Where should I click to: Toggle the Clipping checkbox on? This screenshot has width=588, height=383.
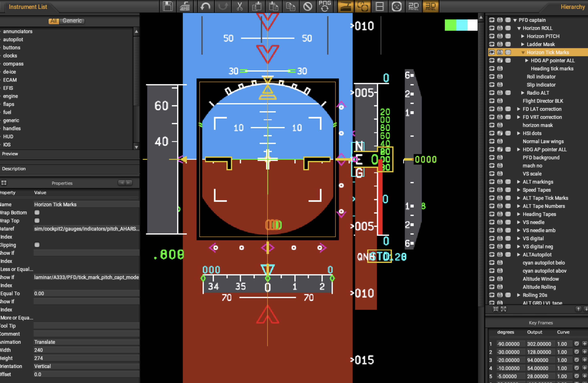(x=37, y=245)
